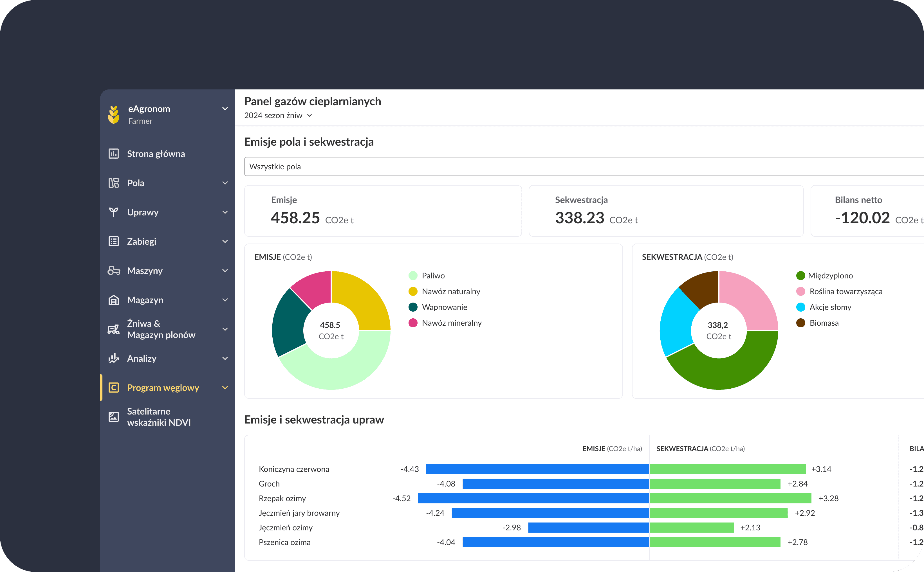Click the Maszyny tractor icon
The image size is (924, 572).
pos(113,271)
